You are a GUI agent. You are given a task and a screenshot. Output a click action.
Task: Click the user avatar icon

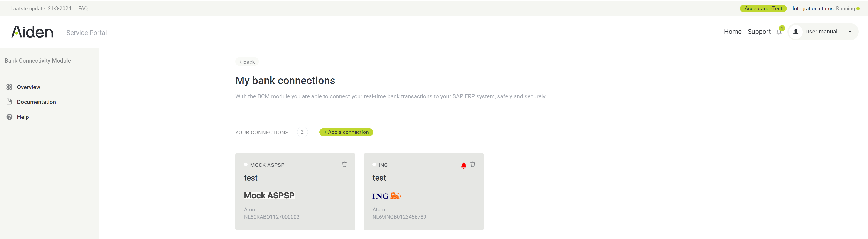point(796,32)
